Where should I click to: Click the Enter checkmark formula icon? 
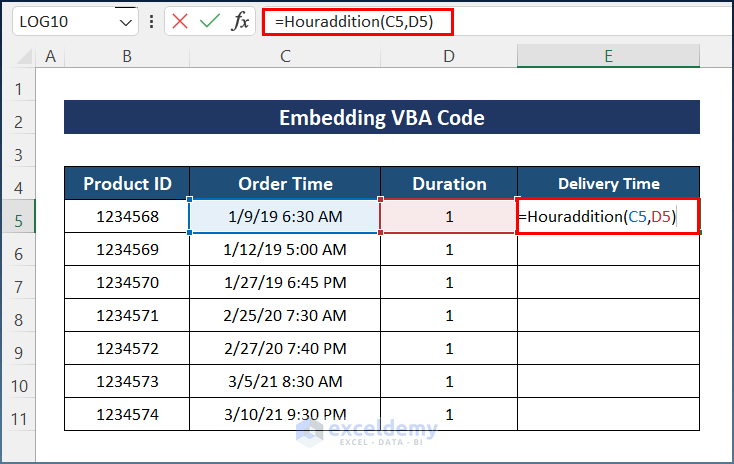pyautogui.click(x=210, y=21)
